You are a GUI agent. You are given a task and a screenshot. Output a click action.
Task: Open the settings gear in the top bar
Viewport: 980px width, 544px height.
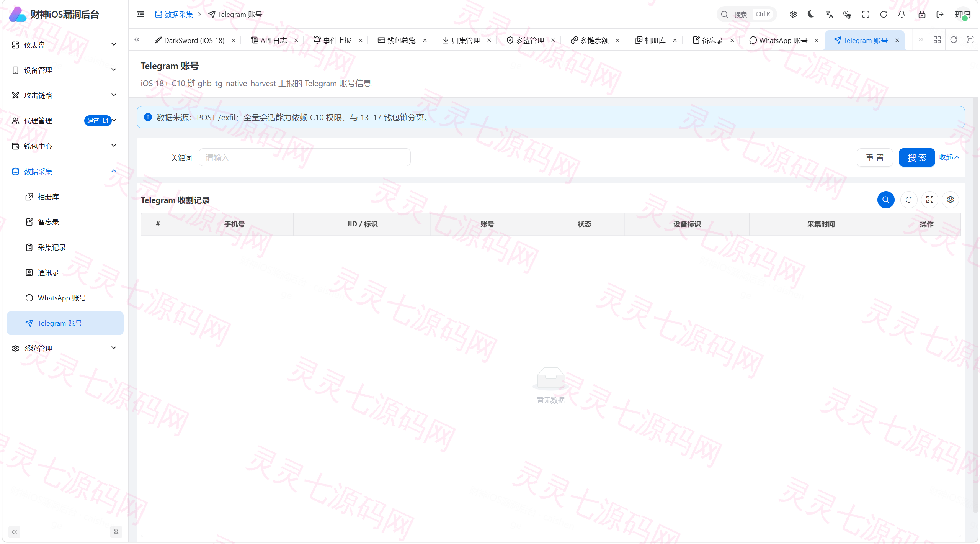793,14
